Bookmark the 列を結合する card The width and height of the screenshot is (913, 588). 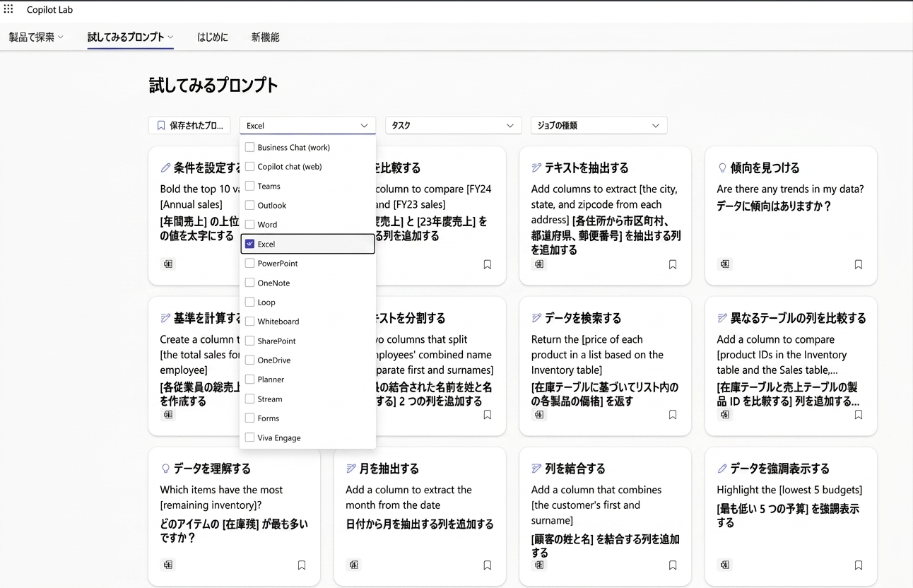(x=673, y=565)
